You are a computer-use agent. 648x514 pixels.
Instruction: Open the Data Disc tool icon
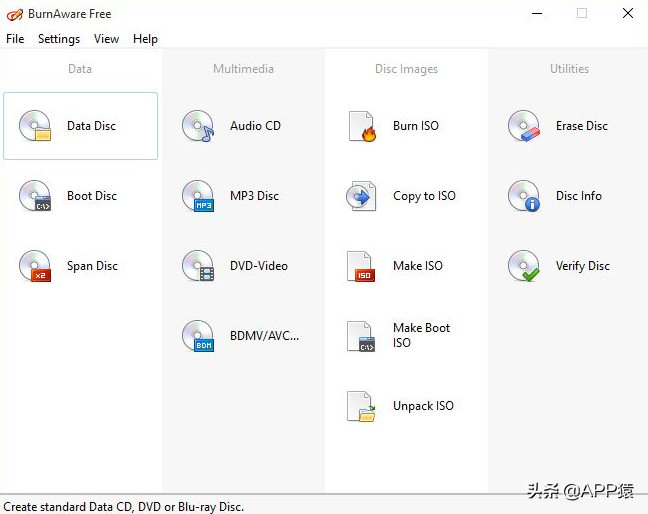click(x=35, y=126)
